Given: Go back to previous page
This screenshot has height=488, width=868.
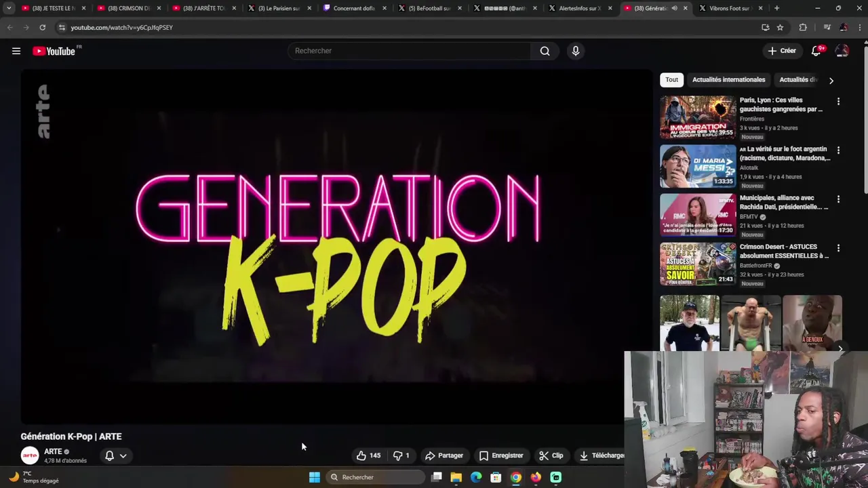Looking at the screenshot, I should click(9, 27).
